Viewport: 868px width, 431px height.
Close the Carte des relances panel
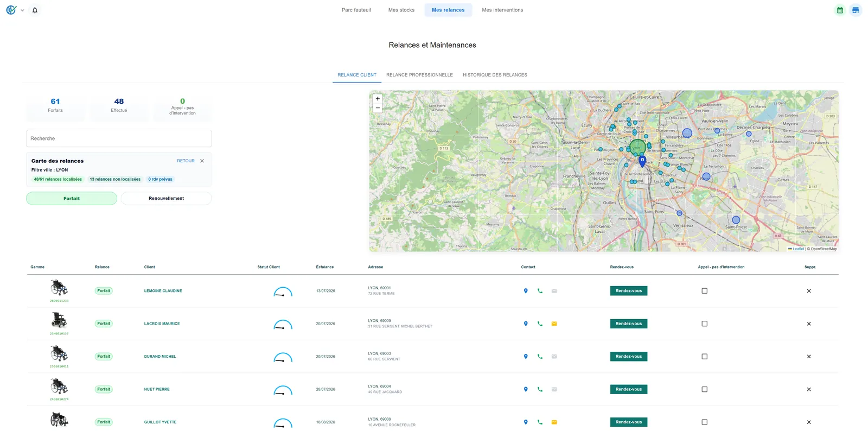pyautogui.click(x=202, y=161)
